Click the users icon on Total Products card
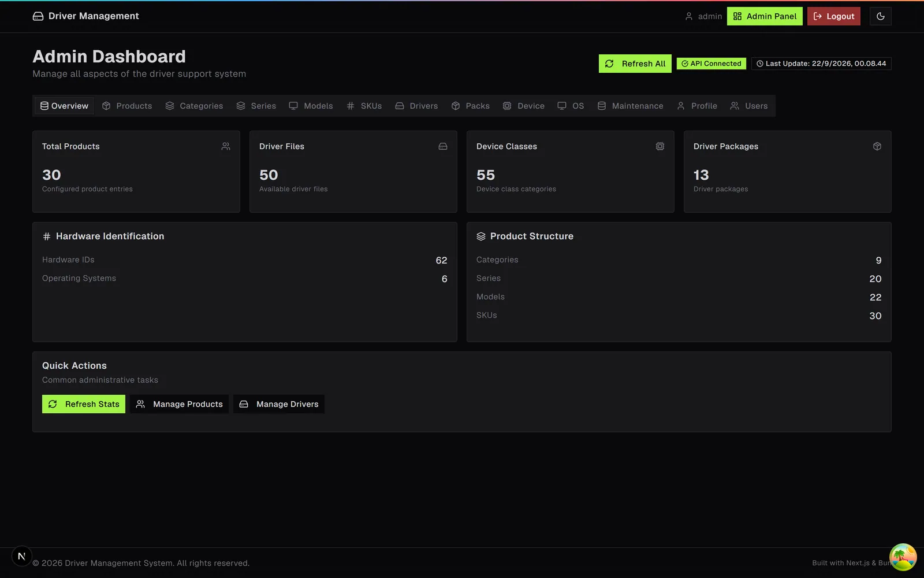The image size is (924, 578). (x=226, y=146)
